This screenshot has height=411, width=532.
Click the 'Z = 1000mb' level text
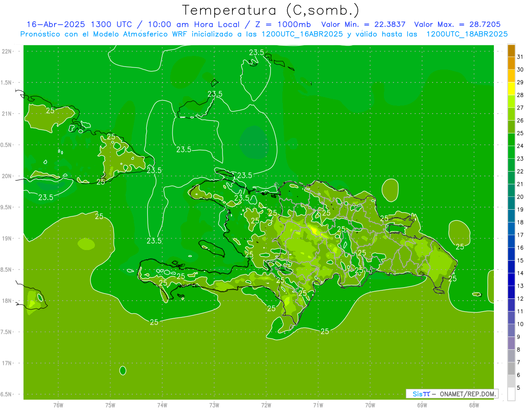point(283,24)
